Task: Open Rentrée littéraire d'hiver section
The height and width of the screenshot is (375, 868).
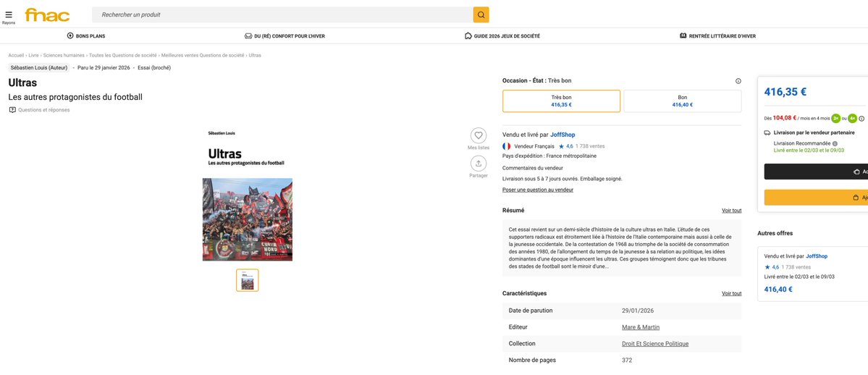Action: pos(717,36)
